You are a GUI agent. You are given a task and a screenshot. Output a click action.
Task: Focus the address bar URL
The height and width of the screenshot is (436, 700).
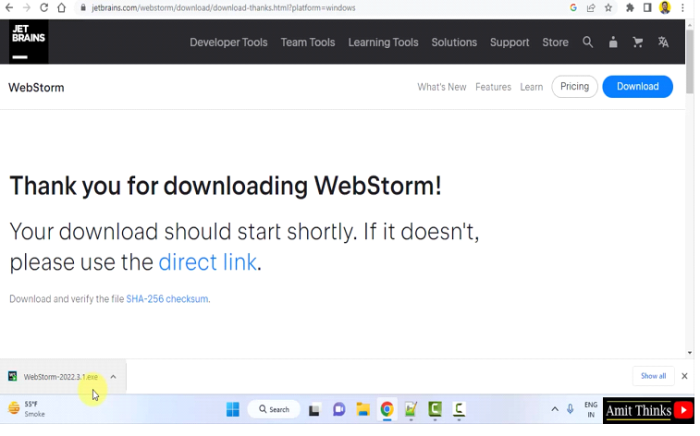[x=223, y=8]
